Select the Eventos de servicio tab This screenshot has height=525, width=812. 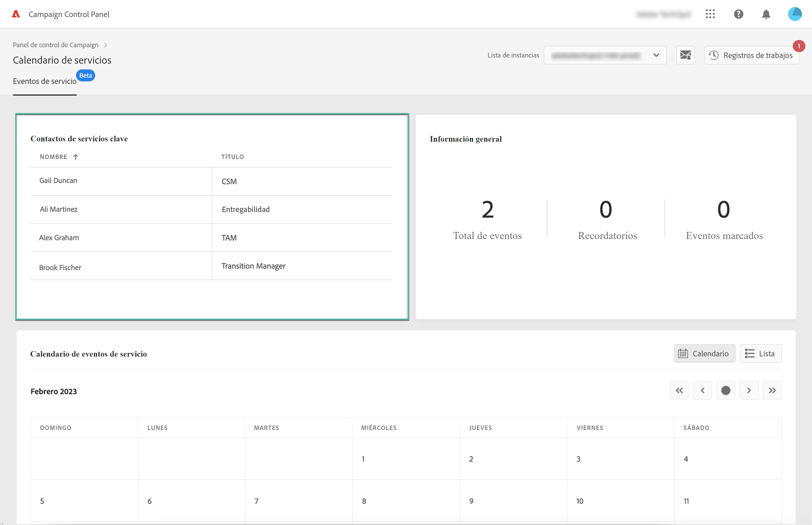45,81
